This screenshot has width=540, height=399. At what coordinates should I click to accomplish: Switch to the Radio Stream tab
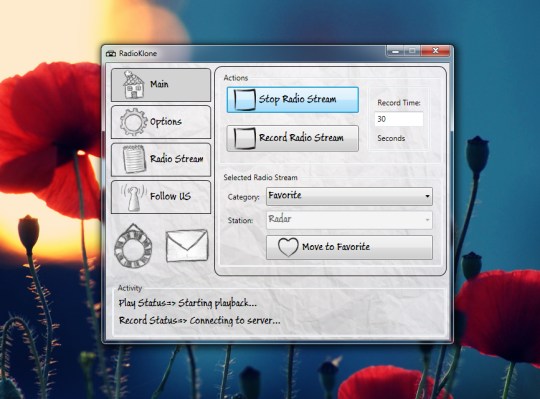pos(161,160)
